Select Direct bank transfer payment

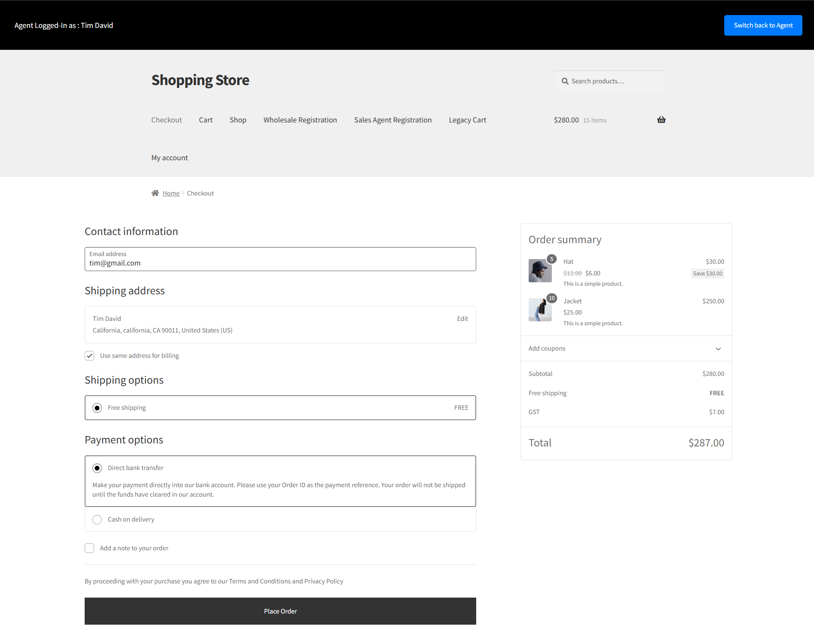pos(97,468)
